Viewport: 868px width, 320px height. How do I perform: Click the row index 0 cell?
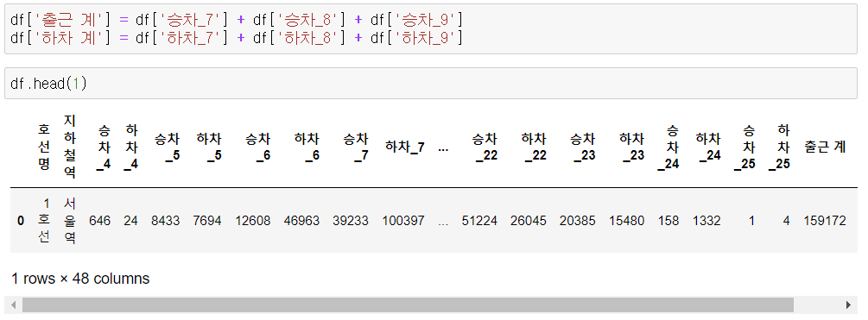point(21,221)
